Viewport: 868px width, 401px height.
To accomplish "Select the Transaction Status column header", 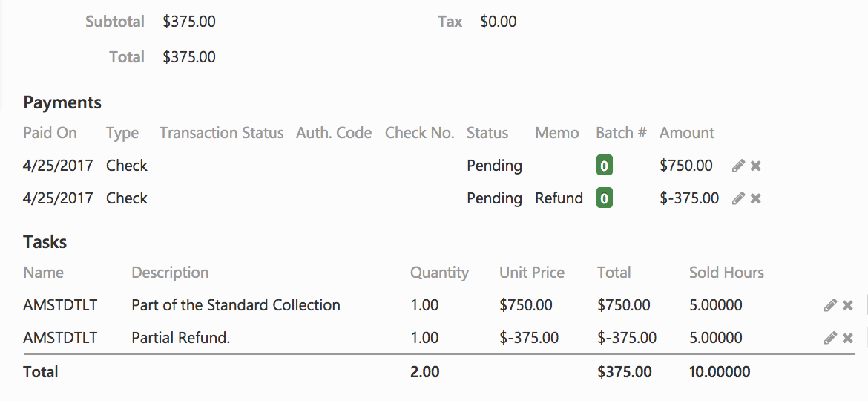I will pos(221,133).
